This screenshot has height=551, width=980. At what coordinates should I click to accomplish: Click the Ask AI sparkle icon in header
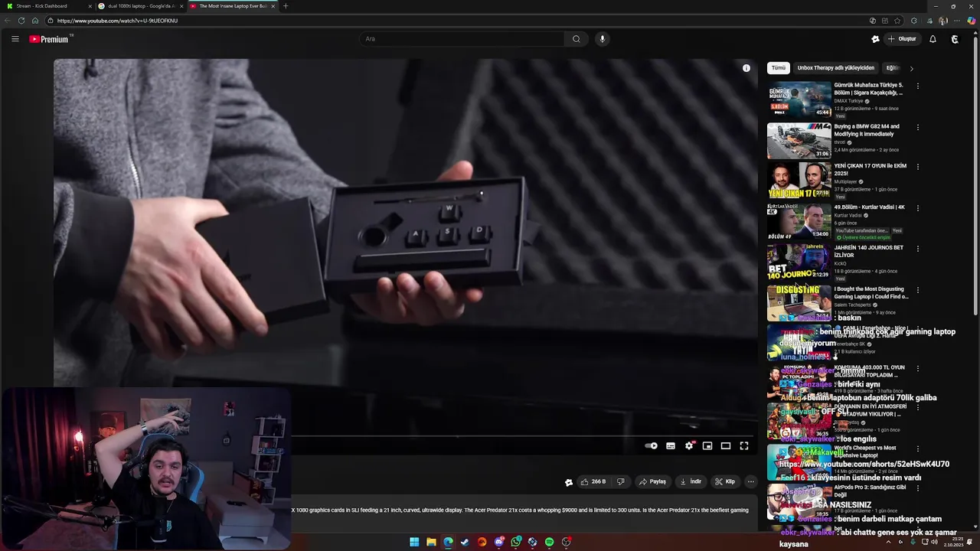pyautogui.click(x=875, y=39)
